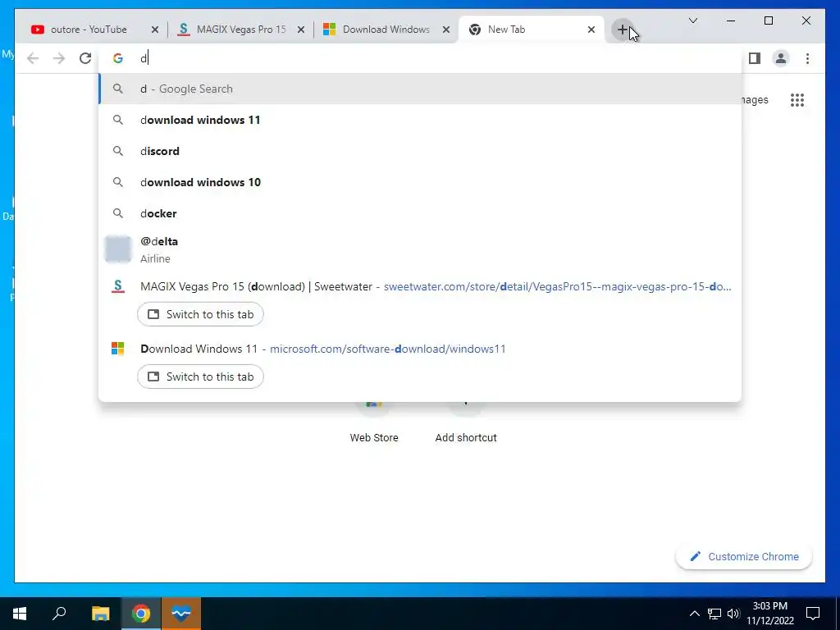This screenshot has width=840, height=630.
Task: Open Chrome three-dot menu
Action: click(807, 58)
